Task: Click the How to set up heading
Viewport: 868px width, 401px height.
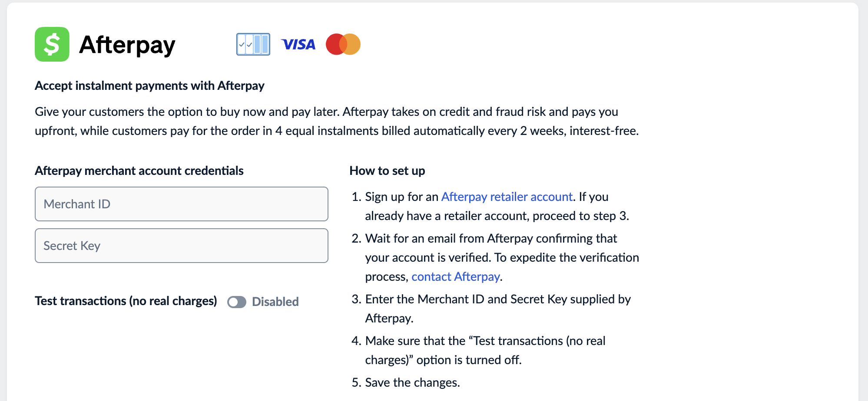Action: tap(387, 171)
